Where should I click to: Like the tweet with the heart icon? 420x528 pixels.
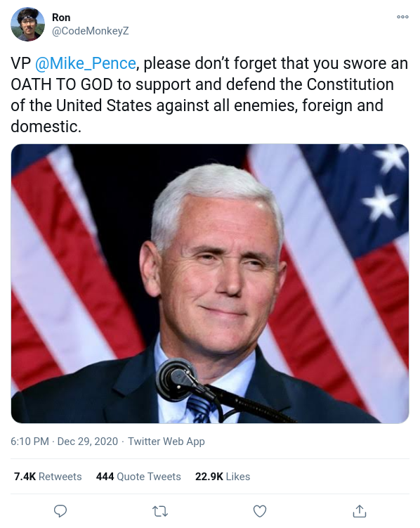click(260, 511)
